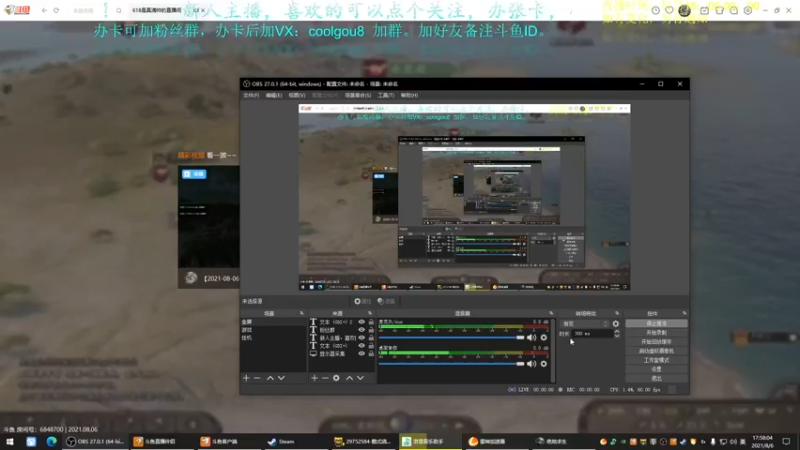Adjust second mixer track volume slider
Screen dimensions: 800x450
click(x=452, y=364)
